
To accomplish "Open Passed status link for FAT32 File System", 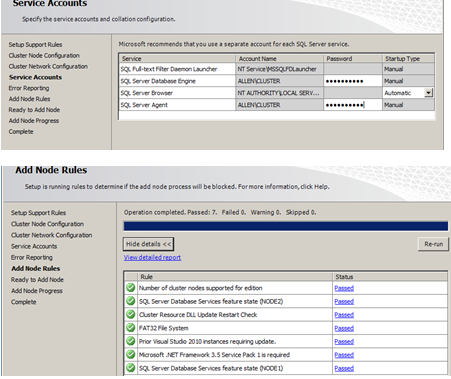I will (x=344, y=328).
